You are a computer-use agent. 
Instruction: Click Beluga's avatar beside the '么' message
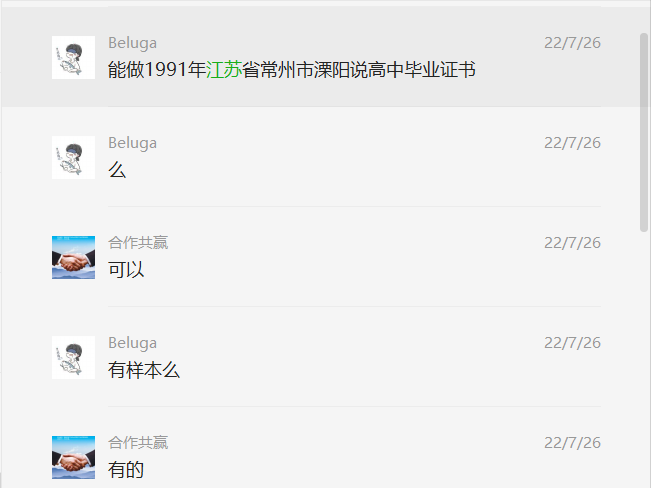pos(73,157)
